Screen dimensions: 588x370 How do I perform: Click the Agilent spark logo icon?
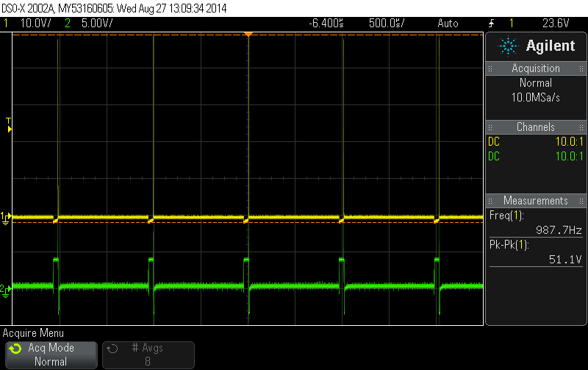coord(508,46)
